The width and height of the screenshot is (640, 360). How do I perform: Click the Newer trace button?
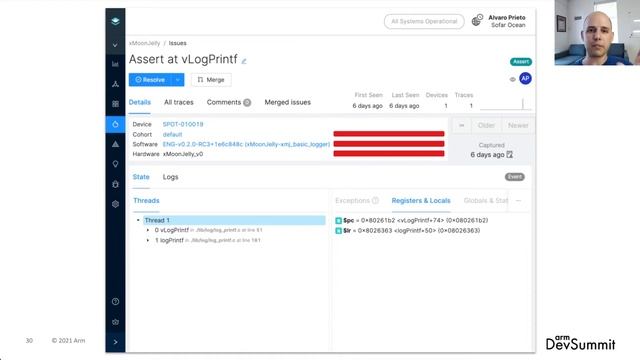[x=518, y=125]
